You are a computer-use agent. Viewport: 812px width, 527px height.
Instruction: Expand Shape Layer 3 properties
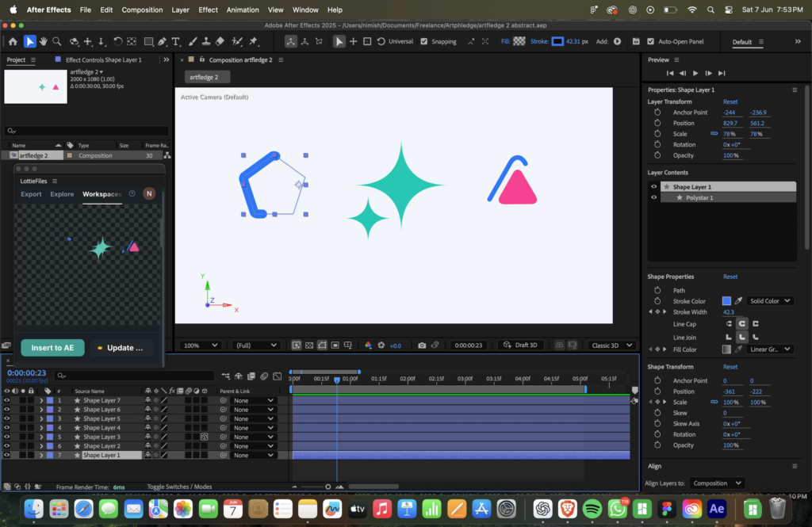[x=41, y=437]
